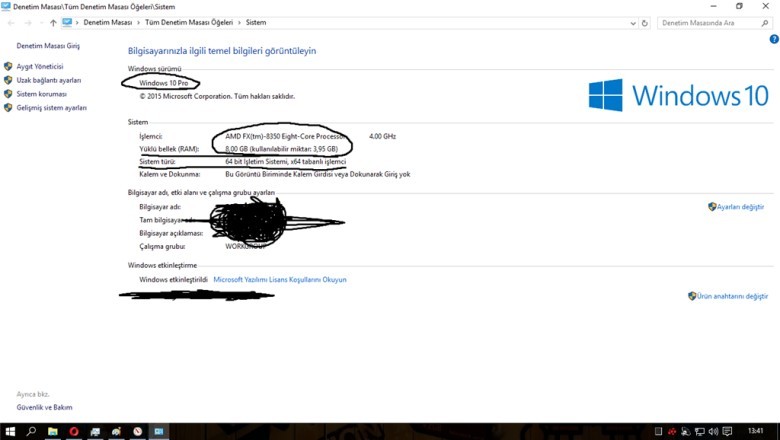Screen dimensions: 780x440
Task: Click the © 2015 Microsoft Corporation text
Action: (x=217, y=96)
